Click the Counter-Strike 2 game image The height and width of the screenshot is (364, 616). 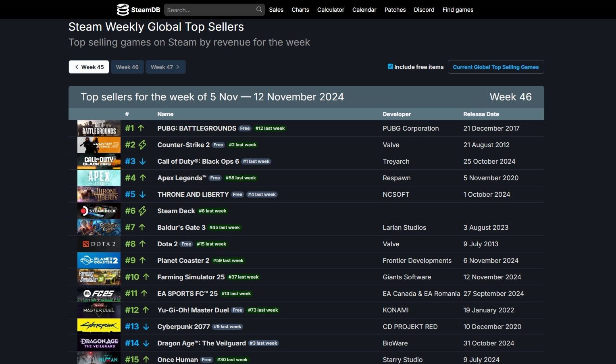[99, 145]
